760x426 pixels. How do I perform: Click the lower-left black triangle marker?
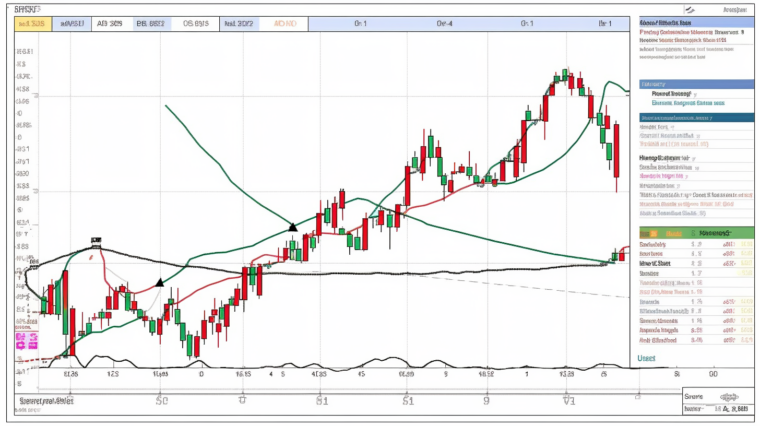click(x=160, y=283)
